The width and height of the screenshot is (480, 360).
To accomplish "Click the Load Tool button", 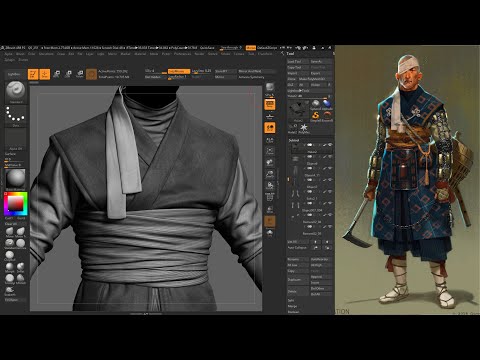I will pos(298,61).
